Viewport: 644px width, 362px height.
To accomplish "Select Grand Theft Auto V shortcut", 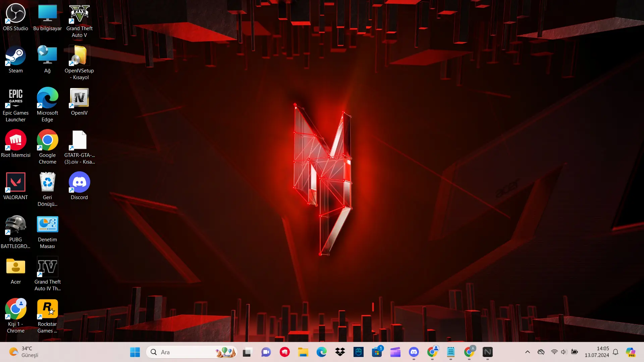I will point(79,21).
